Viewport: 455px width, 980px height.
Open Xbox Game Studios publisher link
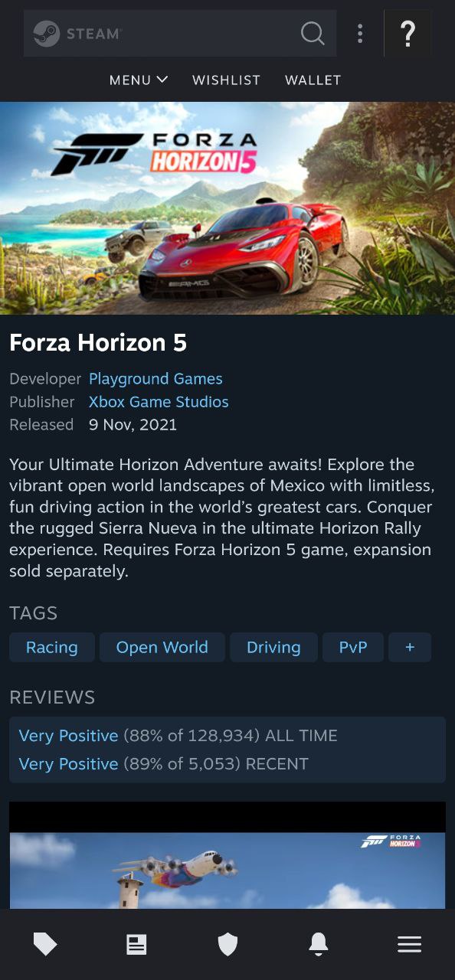pyautogui.click(x=159, y=402)
